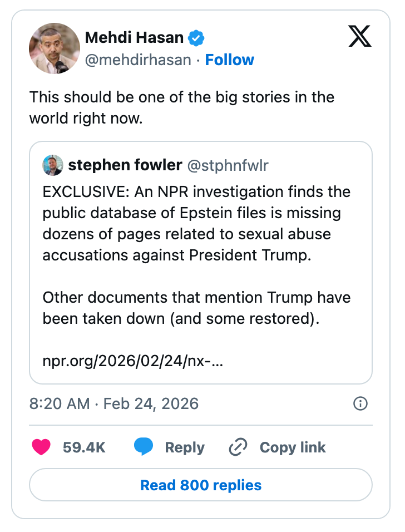
Task: Click Mehdi Hasan's blue verified badge
Action: click(196, 38)
